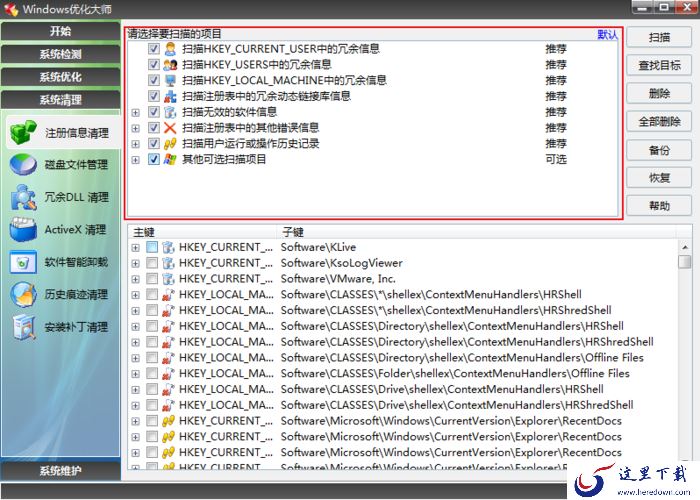
Task: Click icon of Software\KsoLogViewer row
Action: 168,263
